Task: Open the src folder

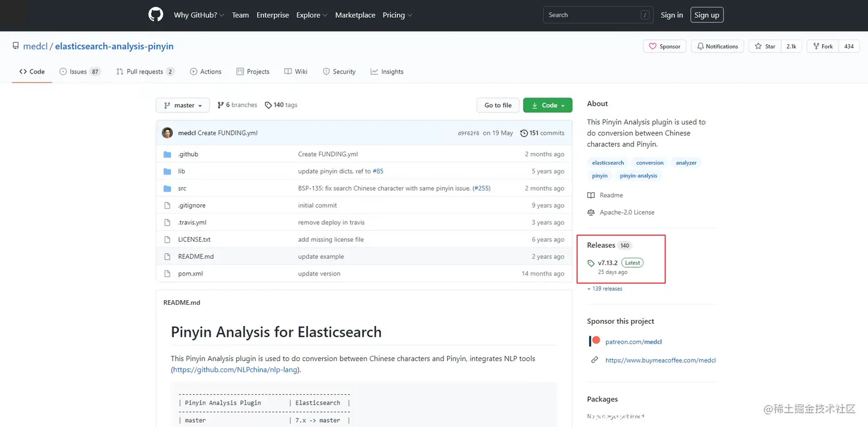Action: (x=182, y=188)
